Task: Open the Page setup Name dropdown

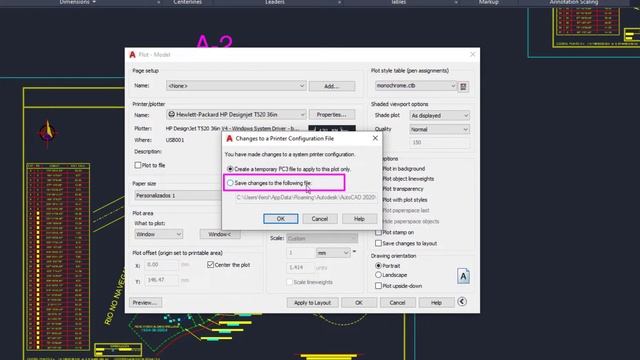Action: click(236, 86)
